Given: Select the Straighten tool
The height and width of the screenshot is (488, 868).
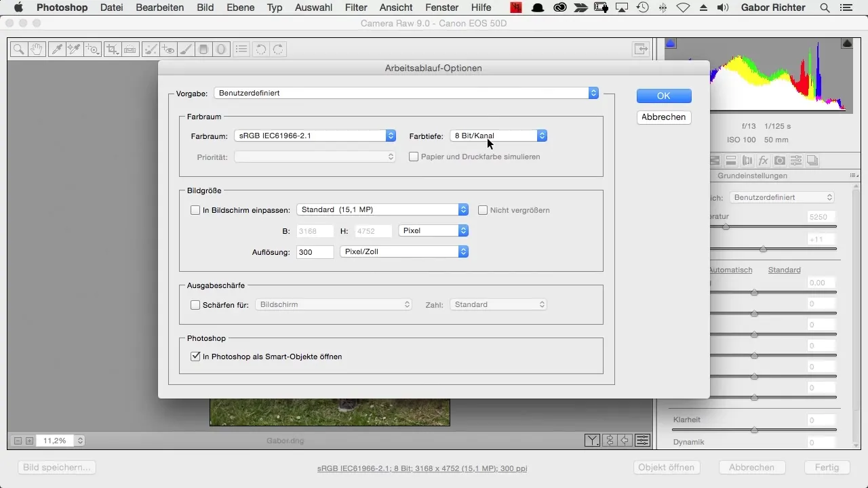Looking at the screenshot, I should [x=130, y=49].
